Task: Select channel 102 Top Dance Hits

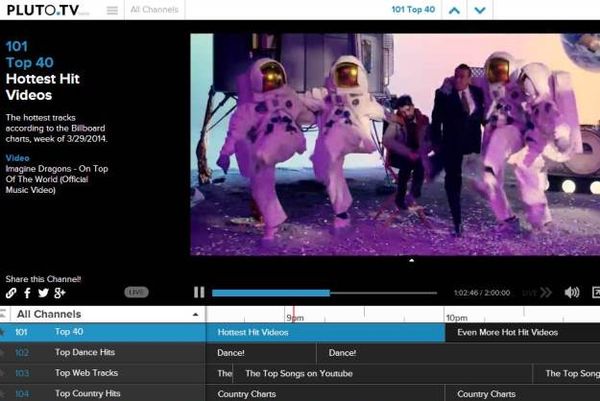Action: pyautogui.click(x=103, y=352)
